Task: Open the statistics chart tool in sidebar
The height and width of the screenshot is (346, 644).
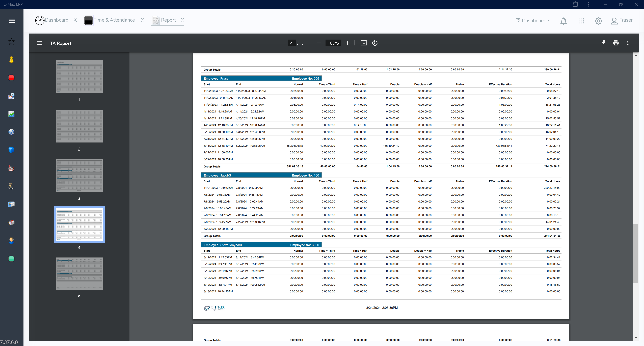Action: point(12,114)
